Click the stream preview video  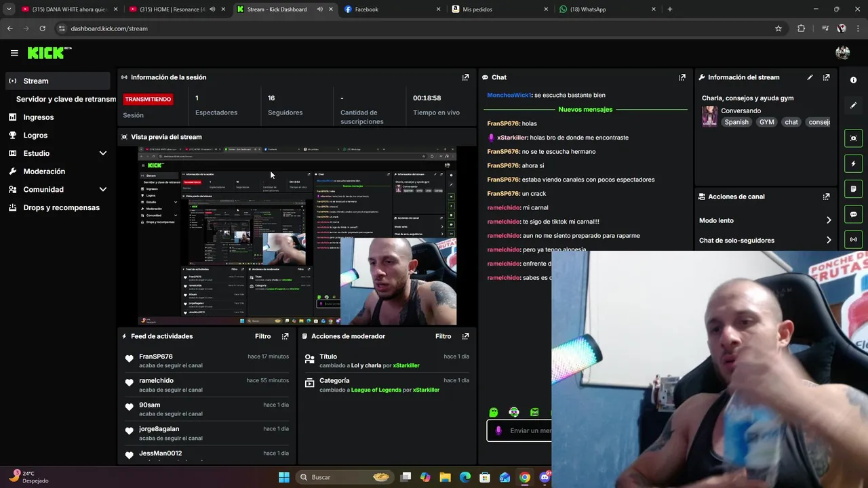pos(297,235)
